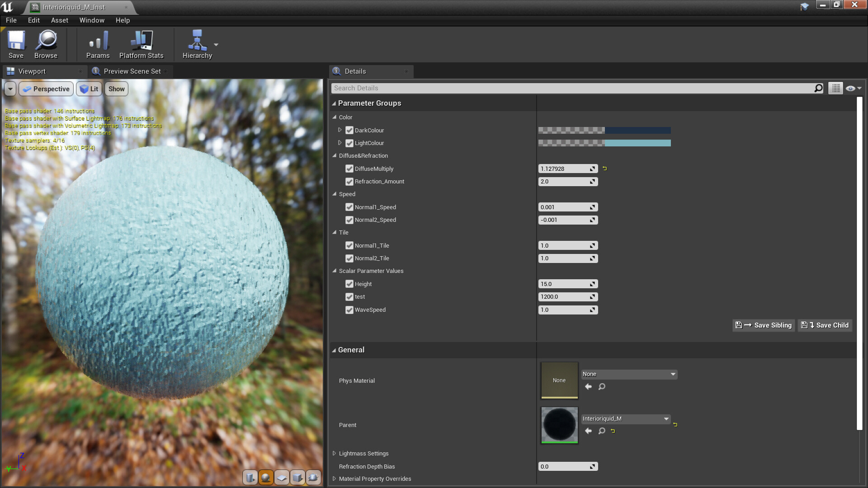Select the cylinder preview mesh
This screenshot has width=868, height=488.
(249, 478)
